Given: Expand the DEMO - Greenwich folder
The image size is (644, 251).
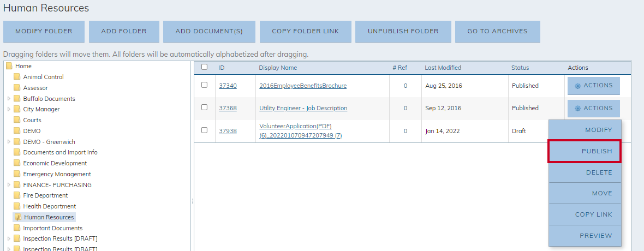Looking at the screenshot, I should 9,142.
